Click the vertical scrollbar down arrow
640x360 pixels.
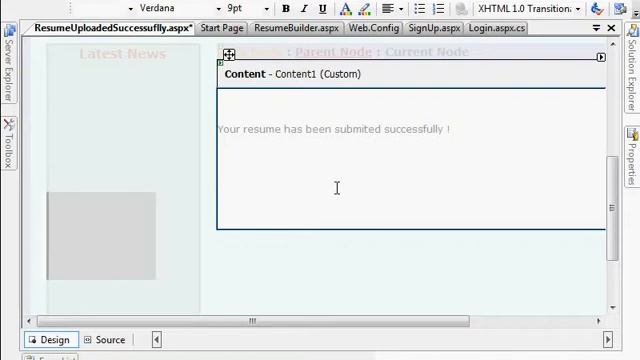tap(613, 308)
